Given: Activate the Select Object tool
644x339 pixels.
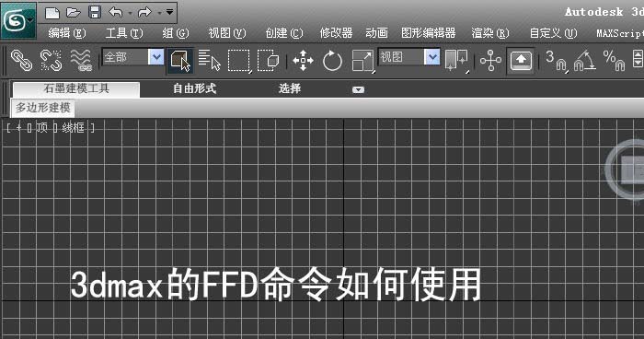Looking at the screenshot, I should point(180,61).
